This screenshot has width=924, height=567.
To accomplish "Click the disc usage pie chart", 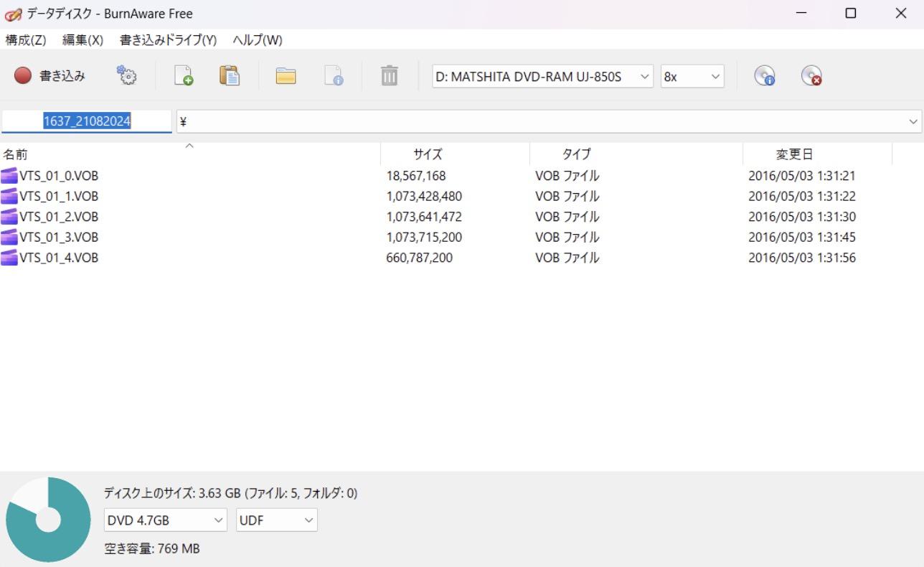I will point(48,520).
